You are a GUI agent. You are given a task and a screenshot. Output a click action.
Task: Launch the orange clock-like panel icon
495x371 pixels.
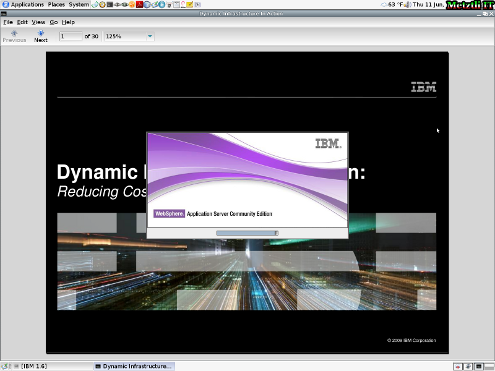102,4
